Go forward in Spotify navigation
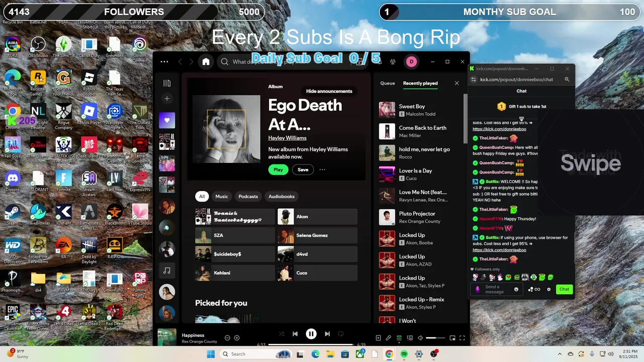 191,62
